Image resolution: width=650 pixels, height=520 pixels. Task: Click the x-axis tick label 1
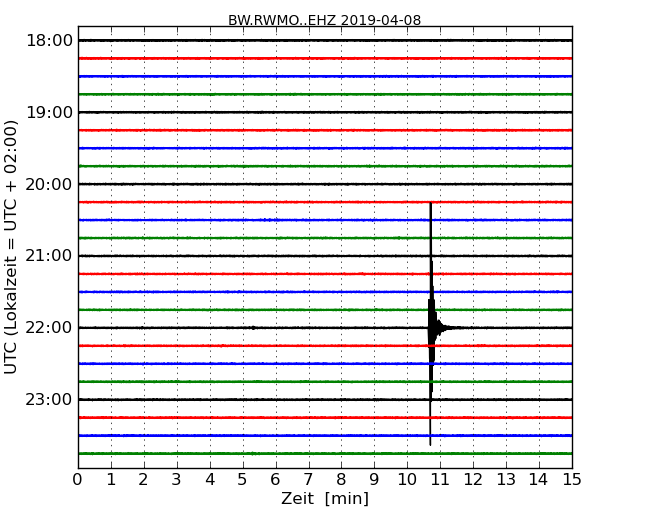click(111, 480)
